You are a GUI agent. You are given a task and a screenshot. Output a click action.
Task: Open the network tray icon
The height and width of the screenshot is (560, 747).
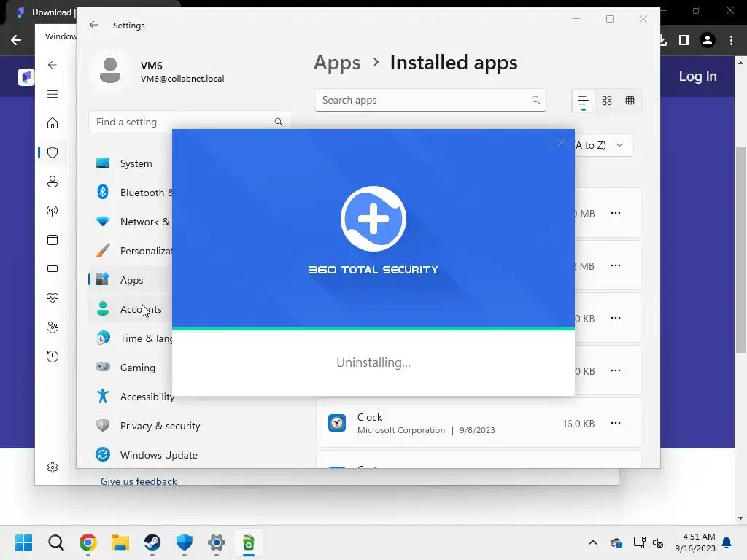click(x=639, y=542)
